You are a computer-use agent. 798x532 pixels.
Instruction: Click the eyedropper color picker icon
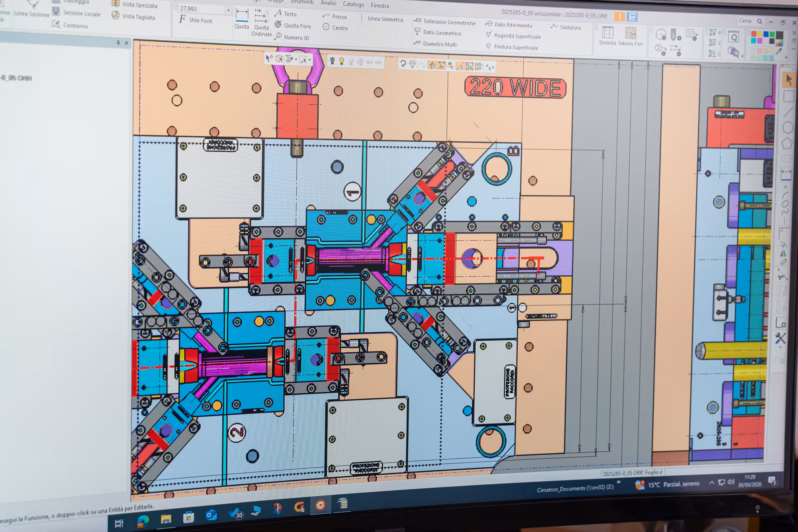click(779, 52)
